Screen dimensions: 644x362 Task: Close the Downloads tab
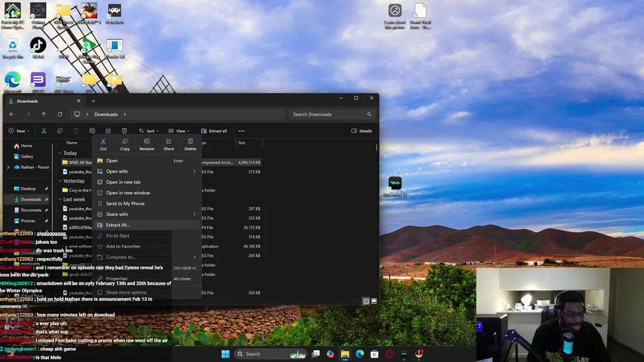(78, 101)
